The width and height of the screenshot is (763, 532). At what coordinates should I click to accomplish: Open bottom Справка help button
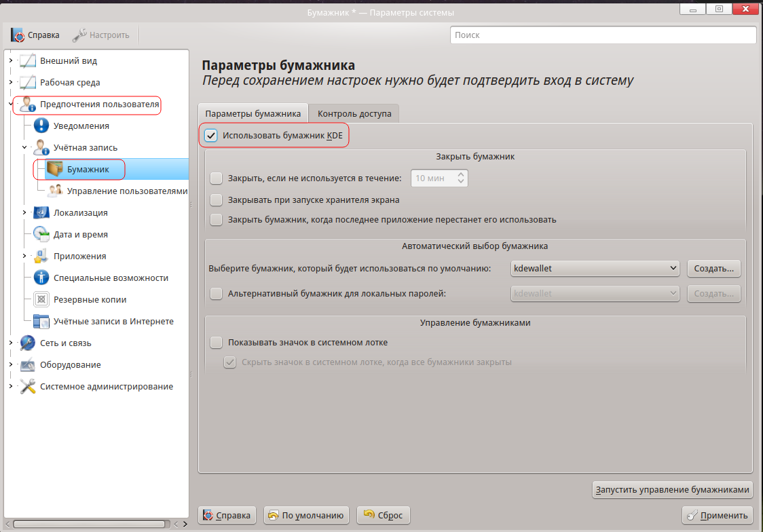(227, 515)
